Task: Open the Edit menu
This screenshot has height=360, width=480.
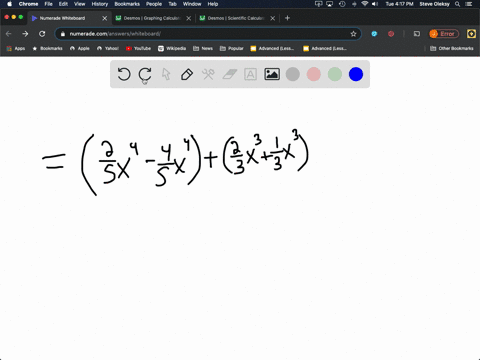Action: (63, 4)
